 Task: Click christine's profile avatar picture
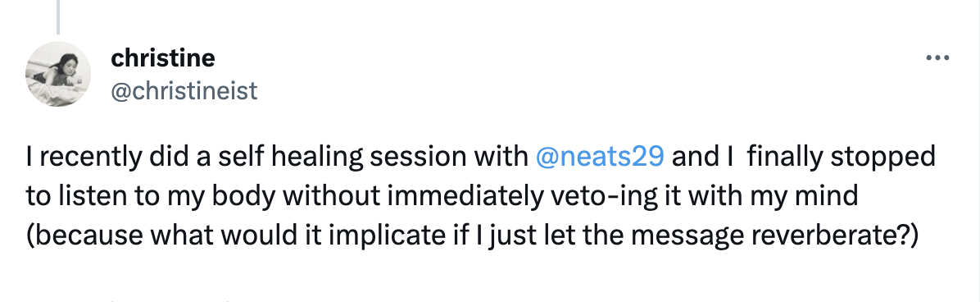coord(58,74)
